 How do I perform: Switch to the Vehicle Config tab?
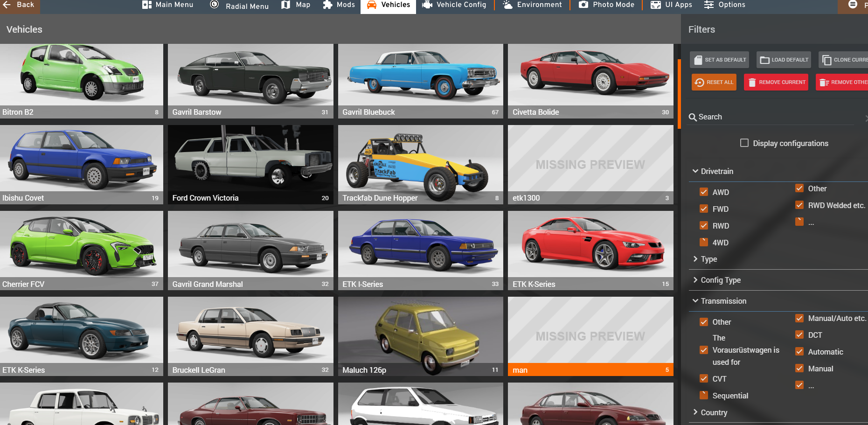point(454,5)
